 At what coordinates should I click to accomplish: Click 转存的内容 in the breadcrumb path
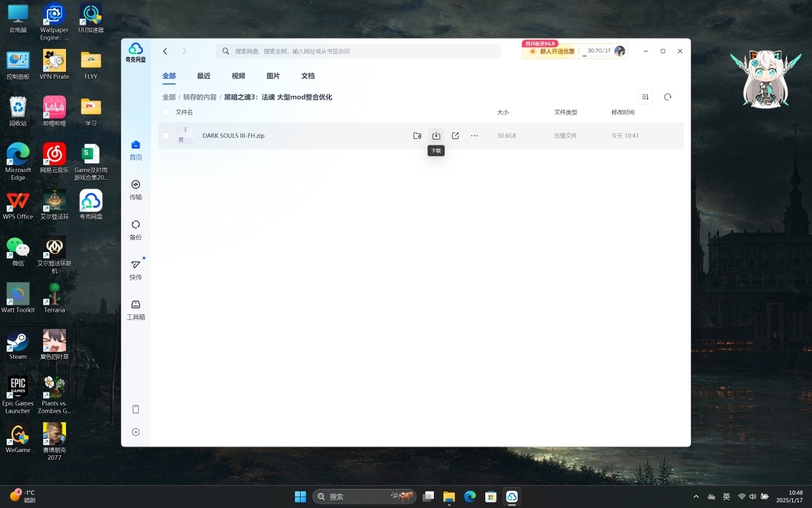coord(200,97)
